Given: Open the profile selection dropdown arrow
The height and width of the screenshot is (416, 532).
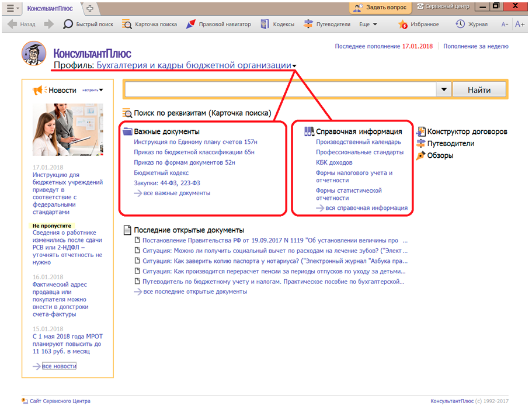Looking at the screenshot, I should click(x=295, y=66).
